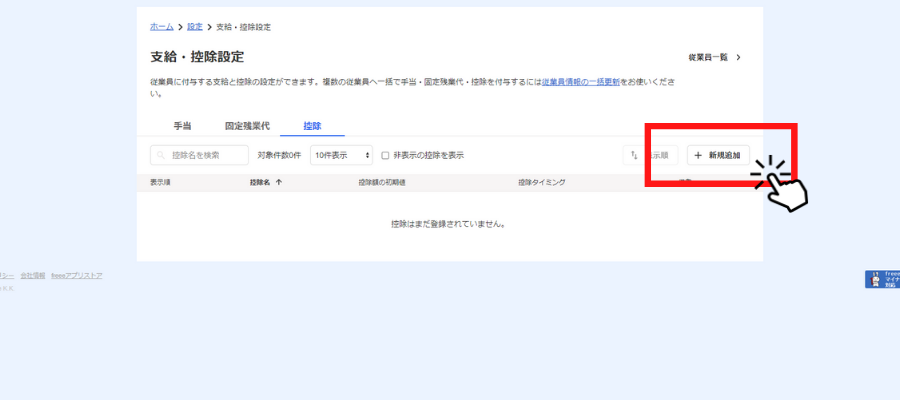
Task: Open the 10件表示 page size dropdown
Action: [341, 156]
